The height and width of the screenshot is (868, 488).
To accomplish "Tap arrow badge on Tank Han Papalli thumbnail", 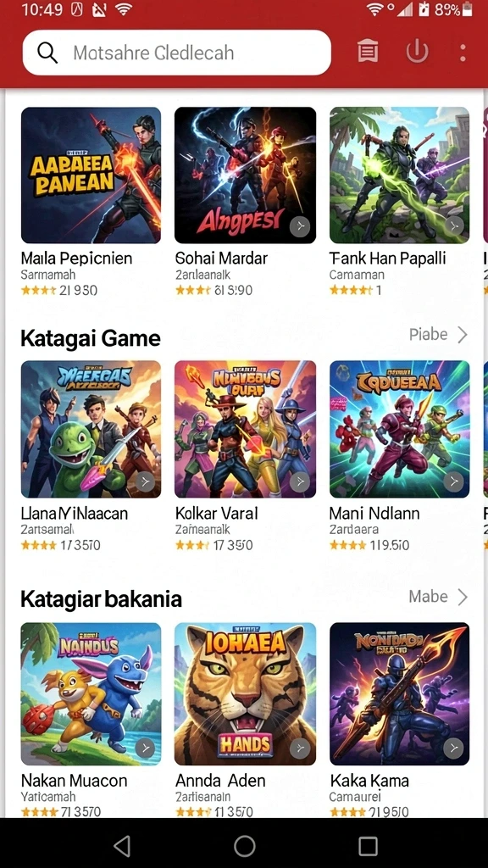I will click(454, 225).
